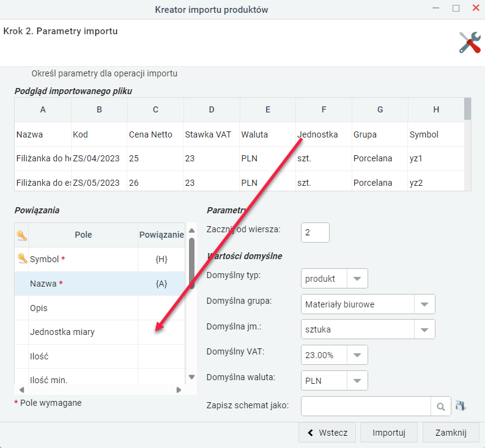Click column header D in file preview
Image resolution: width=485 pixels, height=448 pixels.
tap(212, 109)
